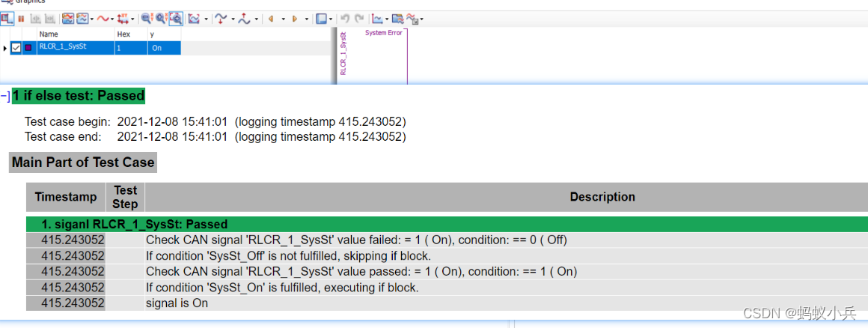Zoom out on the graph
This screenshot has height=328, width=868.
[x=146, y=19]
